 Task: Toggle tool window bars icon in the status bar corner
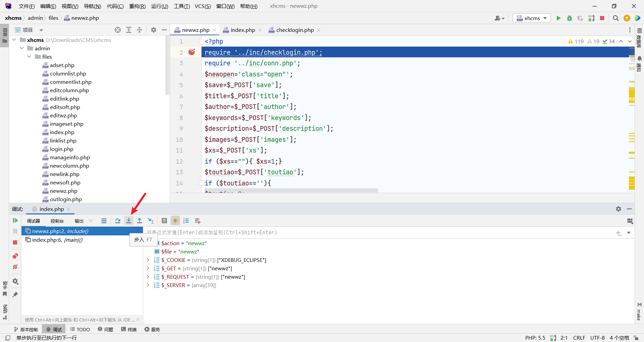(x=8, y=338)
